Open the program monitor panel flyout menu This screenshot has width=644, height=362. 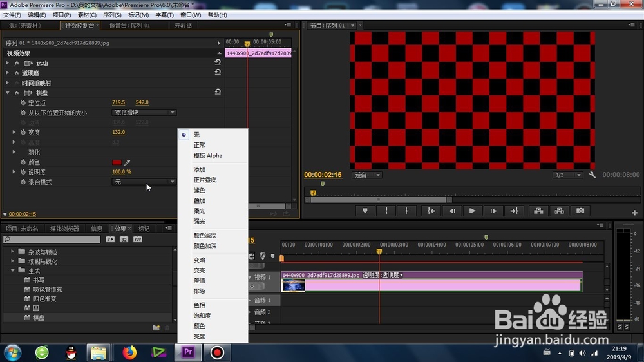[x=631, y=25]
